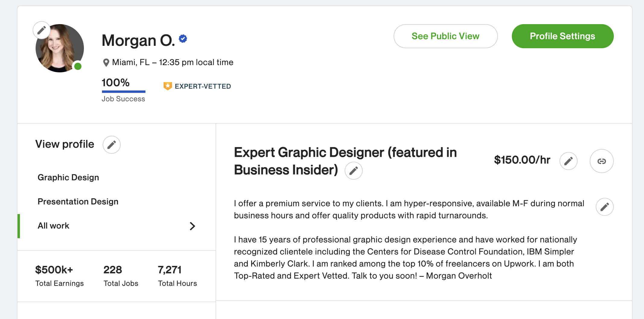
Task: Click the $500k+ Total Earnings stat
Action: [x=59, y=276]
